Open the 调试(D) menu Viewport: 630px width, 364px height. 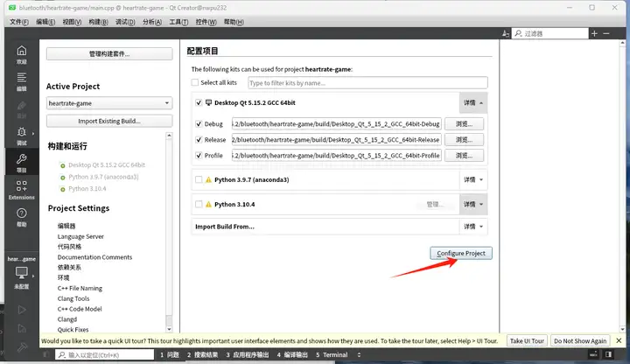coord(125,22)
